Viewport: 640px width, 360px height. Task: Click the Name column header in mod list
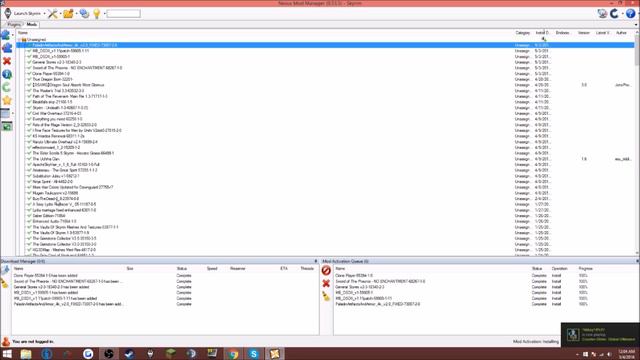[23, 33]
